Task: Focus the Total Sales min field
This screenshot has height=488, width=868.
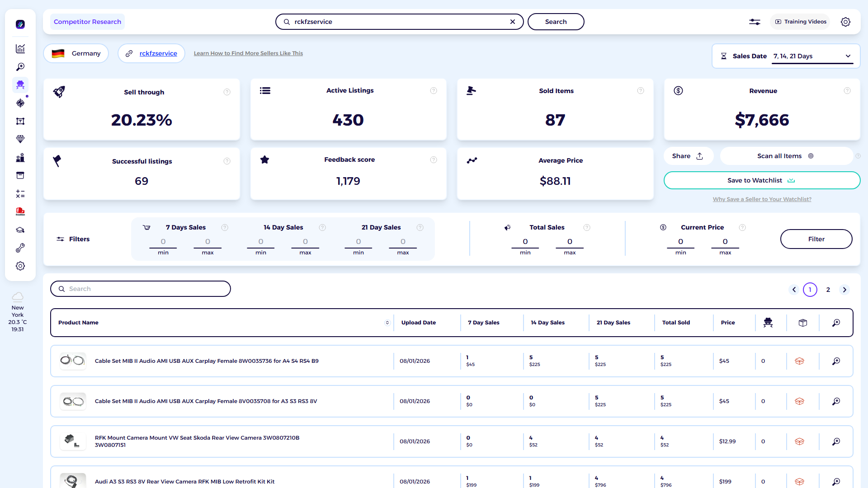Action: (x=525, y=242)
